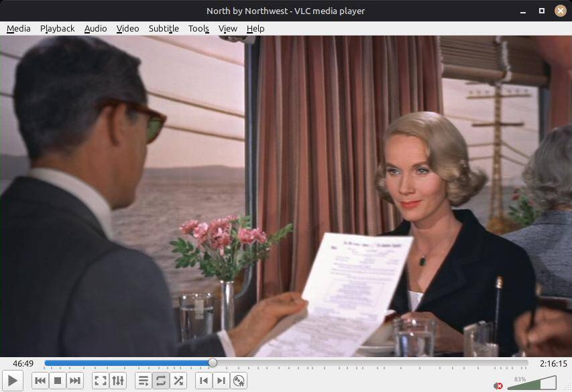The height and width of the screenshot is (392, 572).
Task: Go to next chapter
Action: [221, 381]
